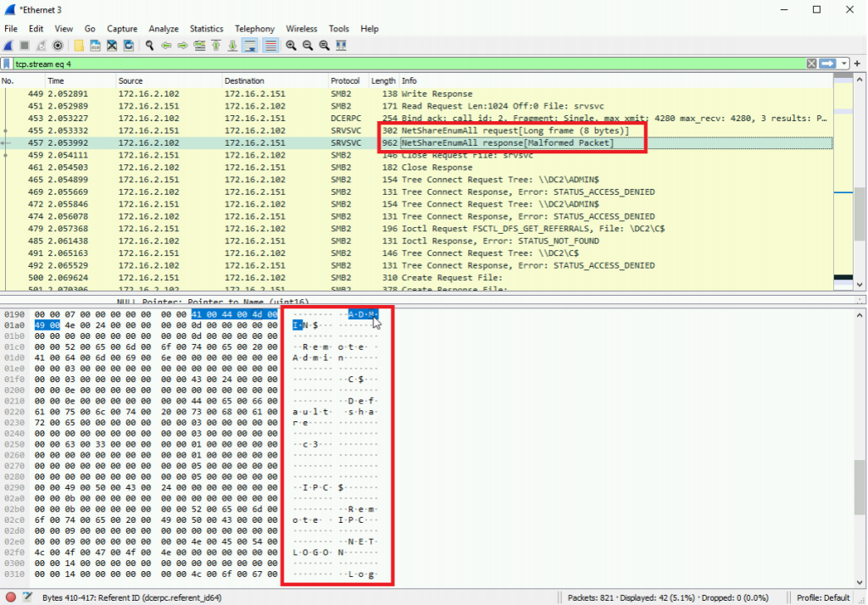Jump to the first packet

tap(216, 46)
